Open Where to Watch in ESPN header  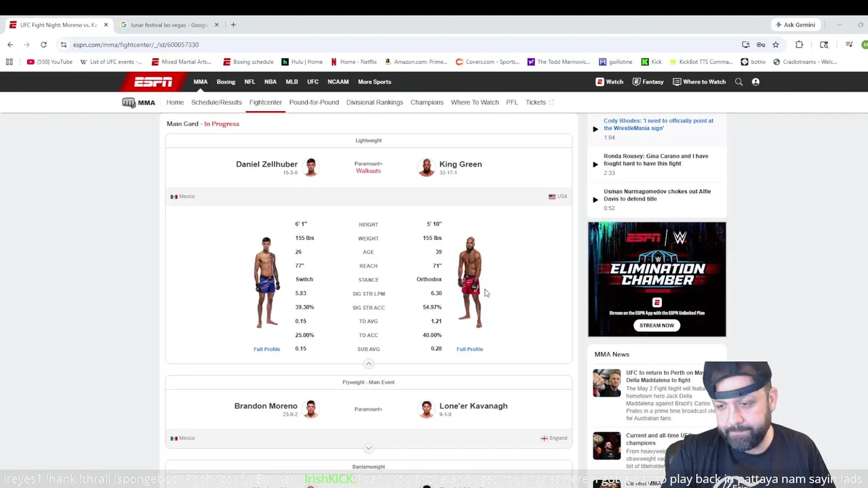699,82
